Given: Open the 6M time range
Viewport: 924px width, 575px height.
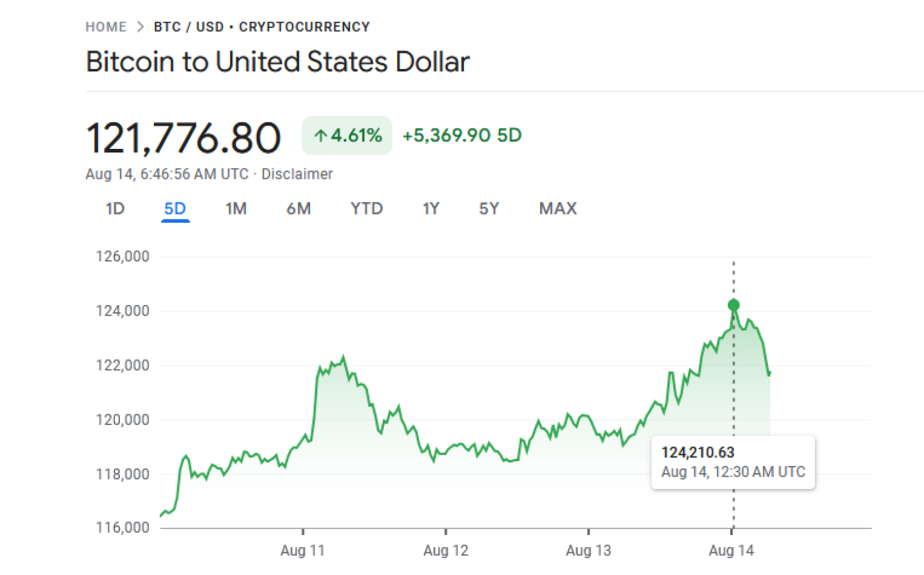Looking at the screenshot, I should click(x=299, y=209).
